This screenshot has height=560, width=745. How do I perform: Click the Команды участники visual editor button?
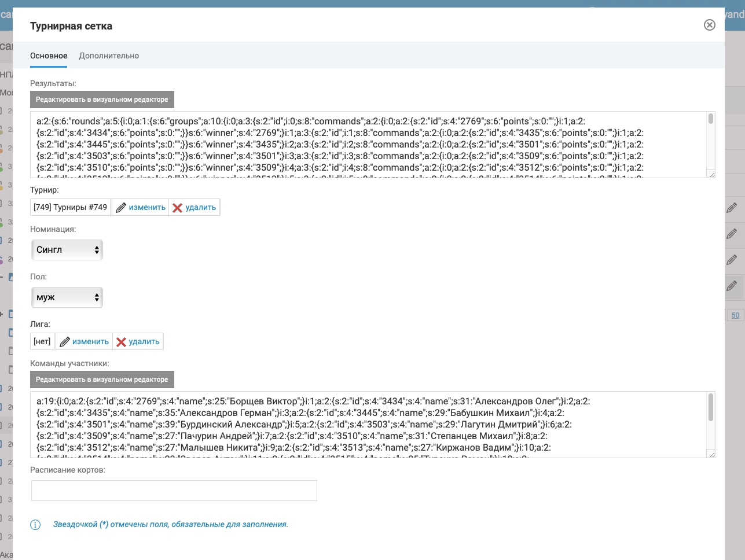click(102, 380)
